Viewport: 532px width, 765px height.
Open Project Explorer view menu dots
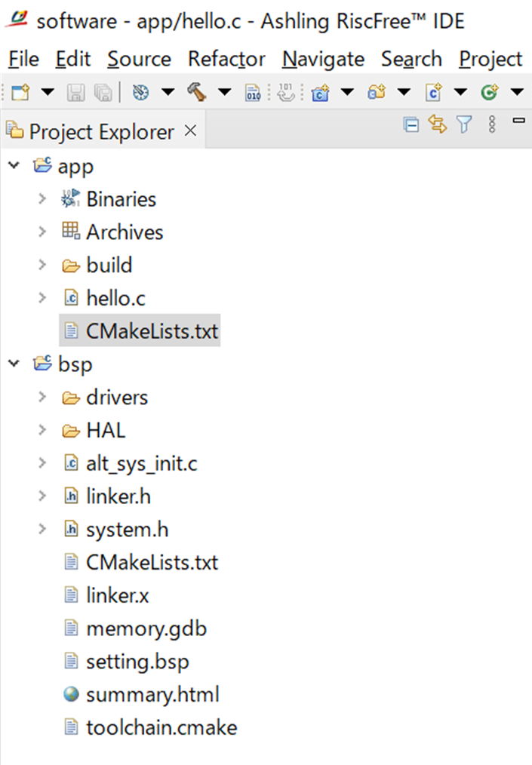tap(492, 125)
